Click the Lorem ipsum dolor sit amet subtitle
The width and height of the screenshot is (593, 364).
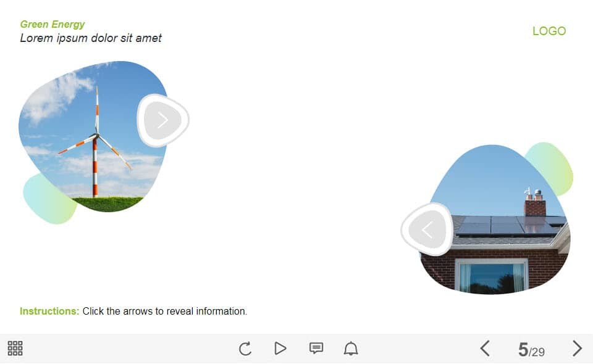click(x=91, y=38)
